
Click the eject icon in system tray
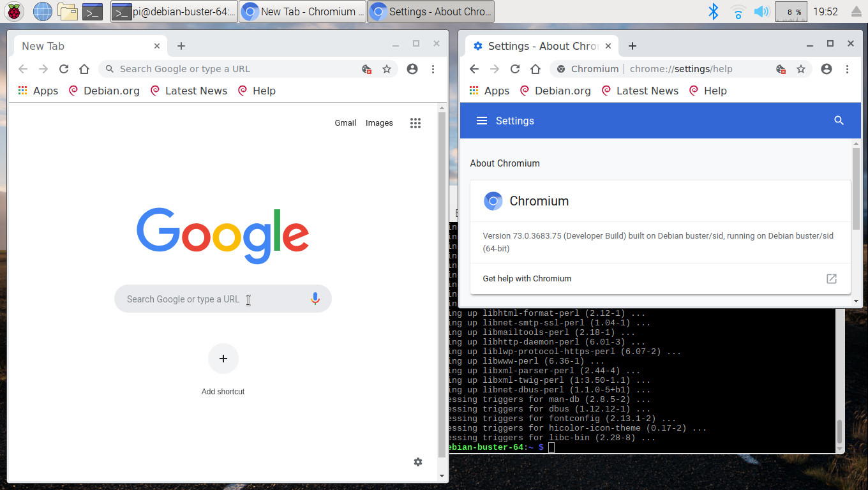coord(857,11)
